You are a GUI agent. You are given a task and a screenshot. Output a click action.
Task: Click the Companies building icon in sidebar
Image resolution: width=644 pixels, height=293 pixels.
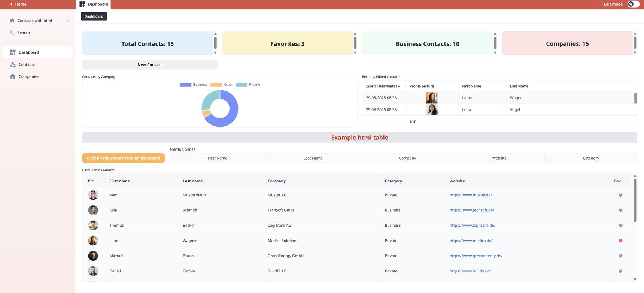coord(13,76)
